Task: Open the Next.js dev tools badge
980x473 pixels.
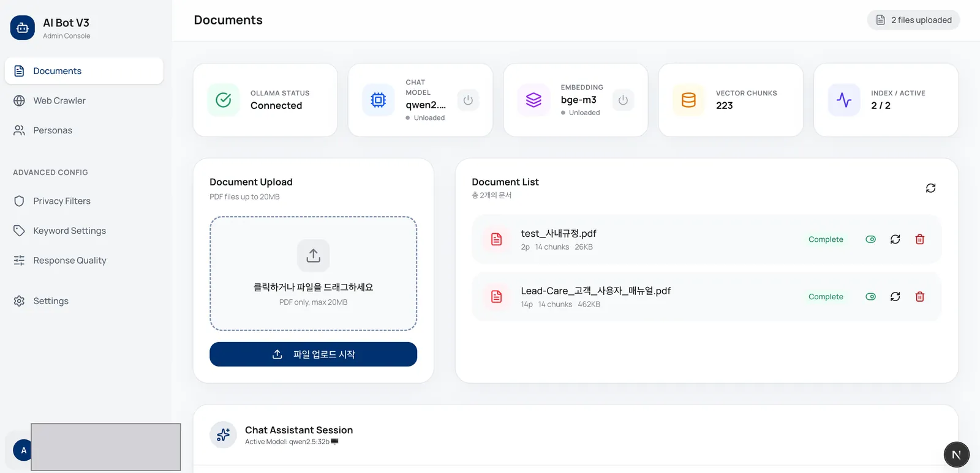Action: tap(956, 455)
